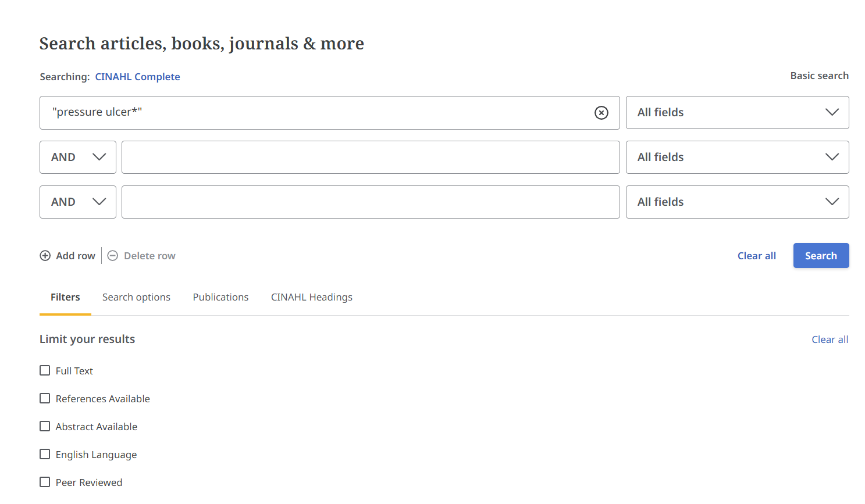
Task: Open the Publications tab
Action: (x=220, y=297)
